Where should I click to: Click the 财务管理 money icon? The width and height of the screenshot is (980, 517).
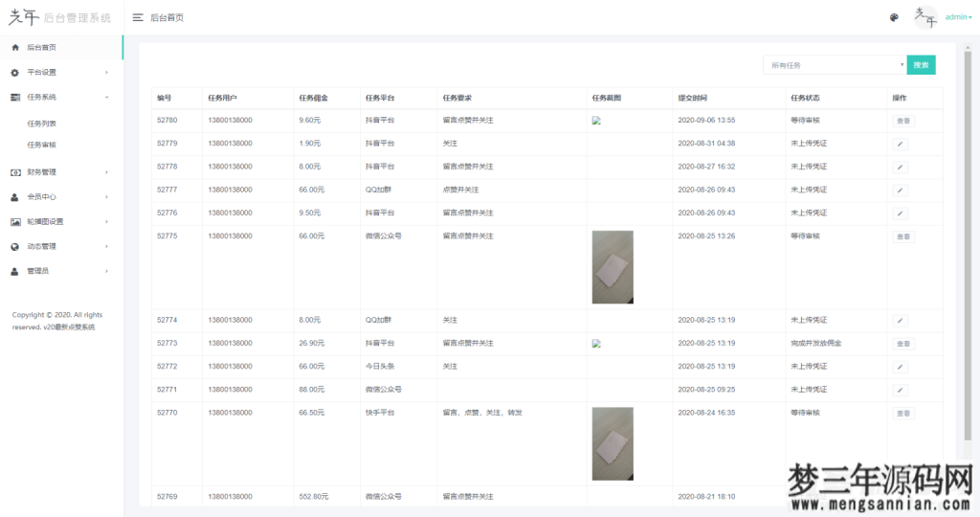tap(15, 172)
